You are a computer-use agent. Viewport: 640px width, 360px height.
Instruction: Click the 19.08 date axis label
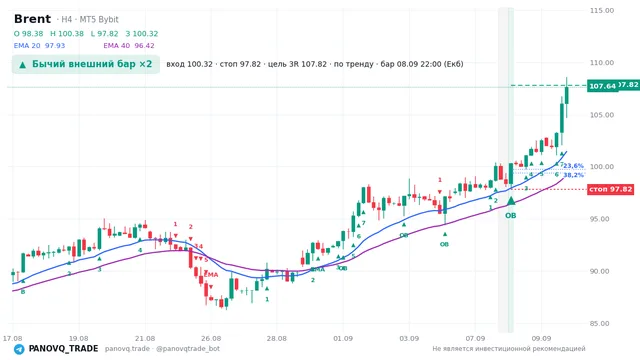coord(78,338)
